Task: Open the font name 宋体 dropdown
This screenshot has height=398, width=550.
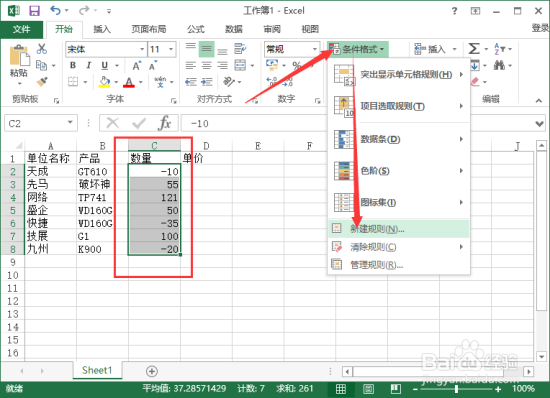Action: (x=142, y=49)
